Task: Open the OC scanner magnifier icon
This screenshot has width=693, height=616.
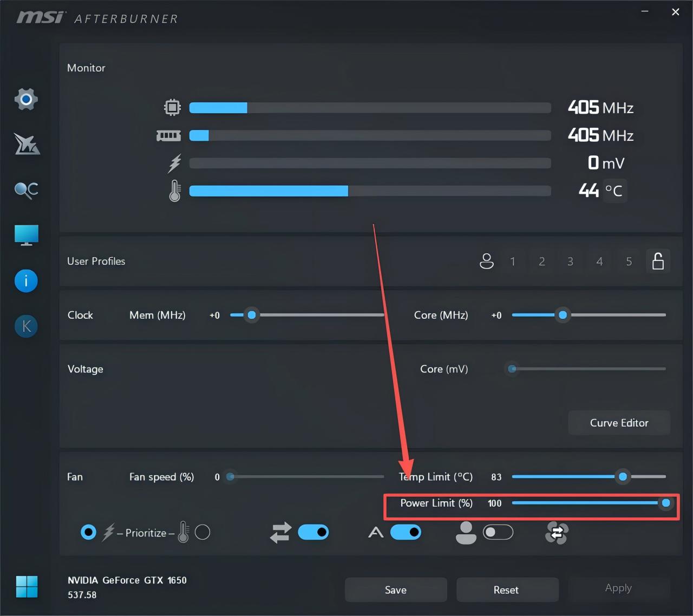Action: 26,190
